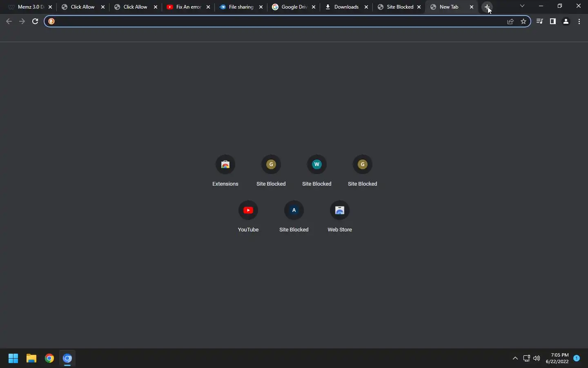The width and height of the screenshot is (588, 368).
Task: Open the volume tray icon
Action: (x=537, y=359)
